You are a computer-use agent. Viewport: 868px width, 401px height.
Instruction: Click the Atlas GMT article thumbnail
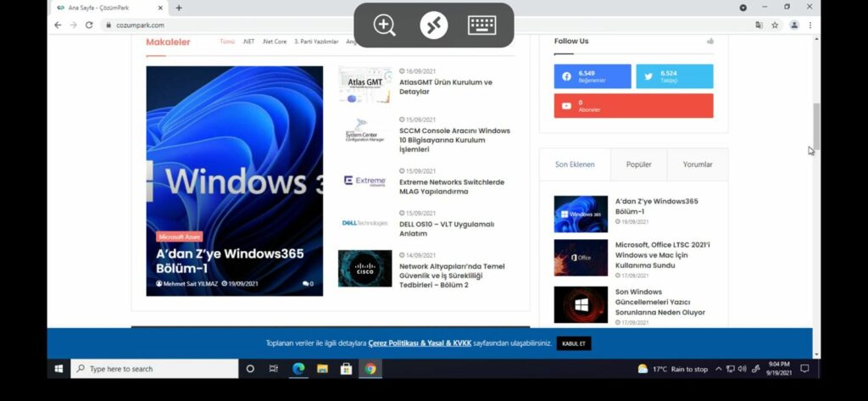(364, 85)
